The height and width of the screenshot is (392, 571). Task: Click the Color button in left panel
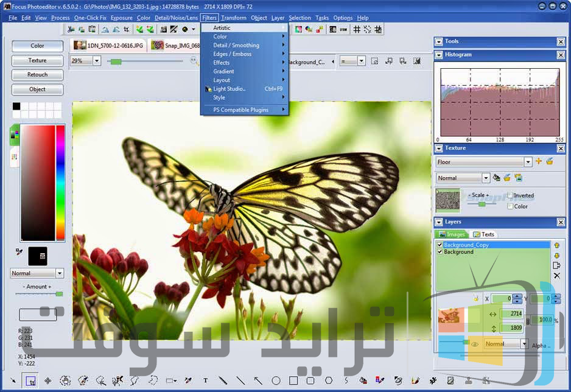point(38,46)
